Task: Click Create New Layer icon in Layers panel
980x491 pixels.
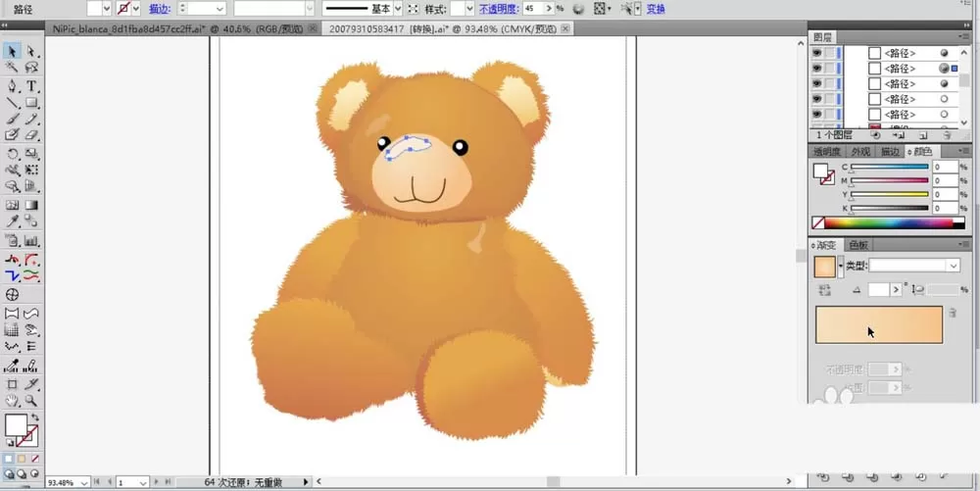Action: (x=923, y=135)
